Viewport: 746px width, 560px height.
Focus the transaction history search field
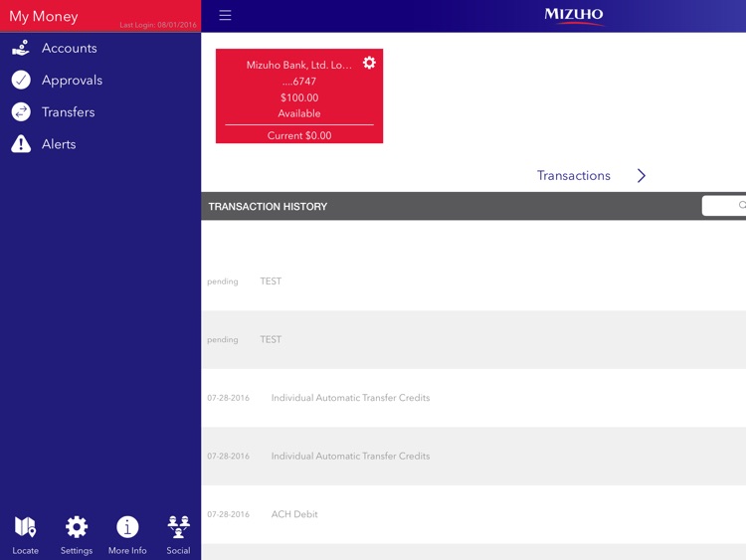pos(724,206)
